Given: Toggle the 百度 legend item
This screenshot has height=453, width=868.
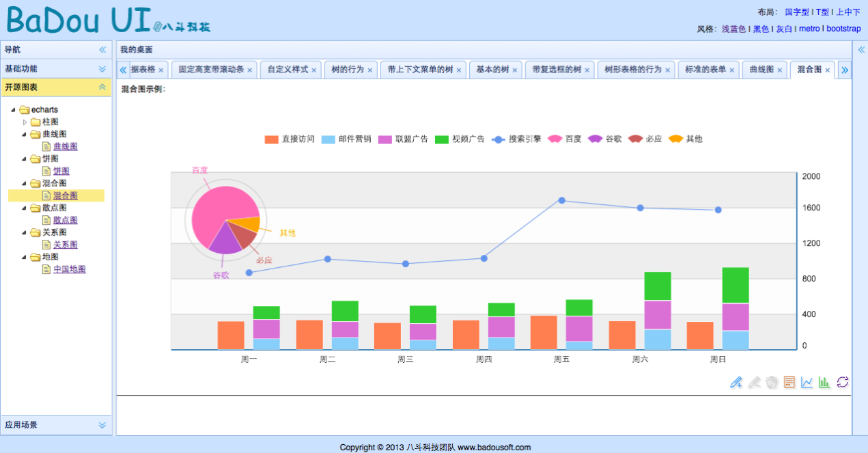Looking at the screenshot, I should 565,139.
